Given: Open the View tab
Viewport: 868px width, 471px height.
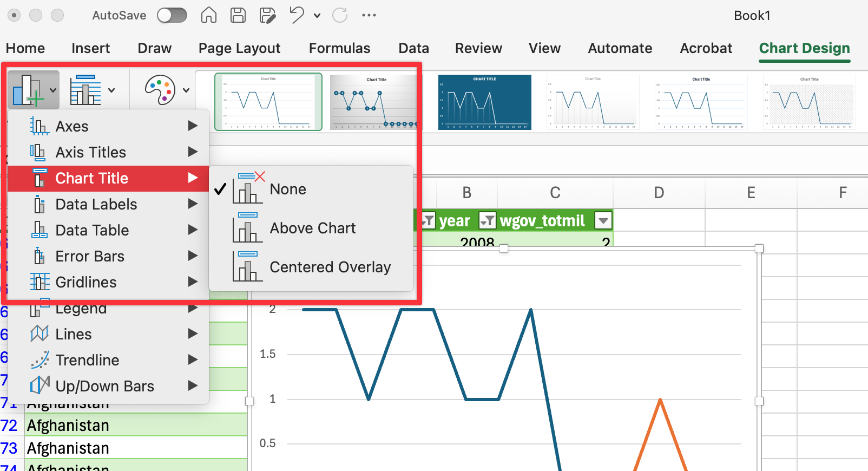Looking at the screenshot, I should pos(544,48).
